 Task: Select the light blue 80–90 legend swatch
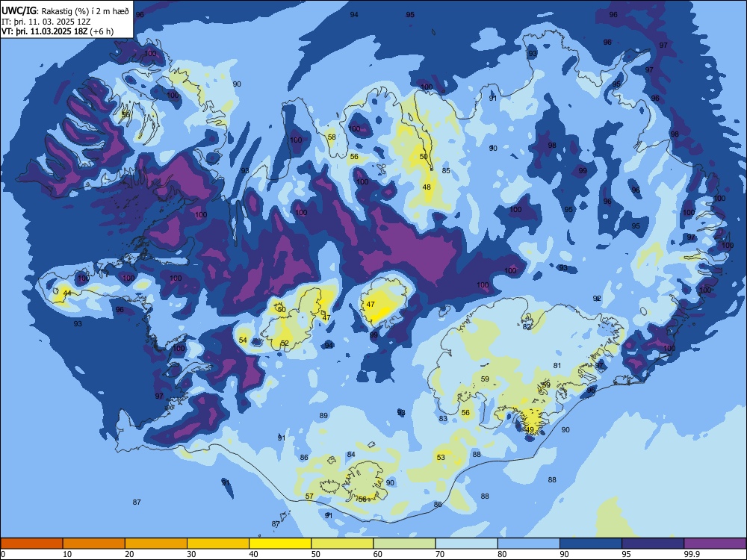coord(529,544)
